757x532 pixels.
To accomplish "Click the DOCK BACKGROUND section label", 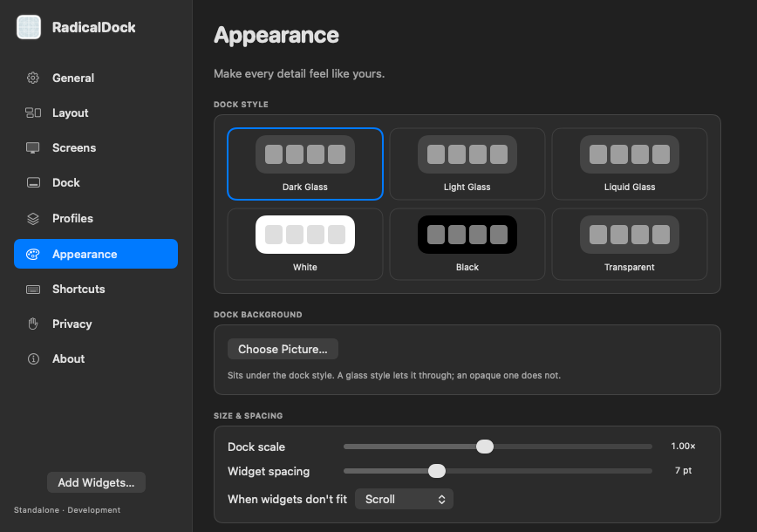I will tap(258, 315).
